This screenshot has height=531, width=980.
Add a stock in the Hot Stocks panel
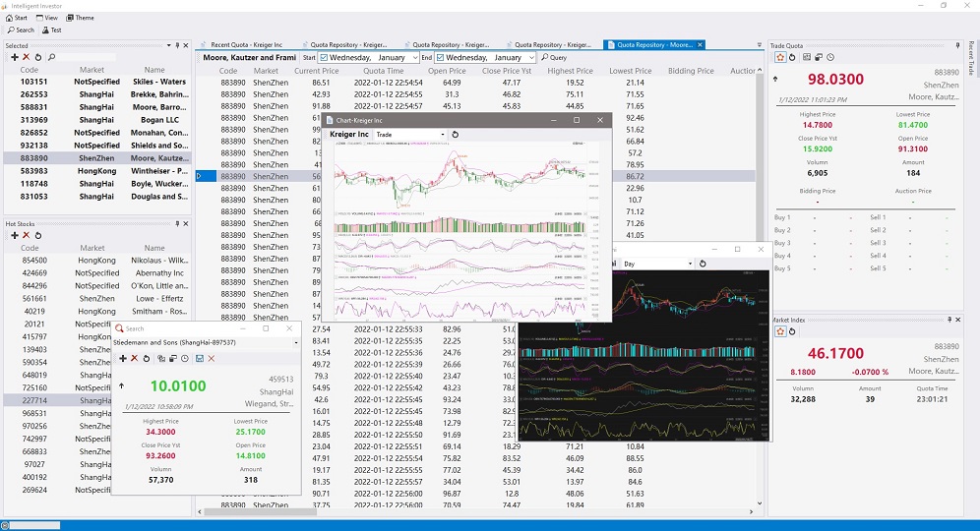click(x=15, y=236)
